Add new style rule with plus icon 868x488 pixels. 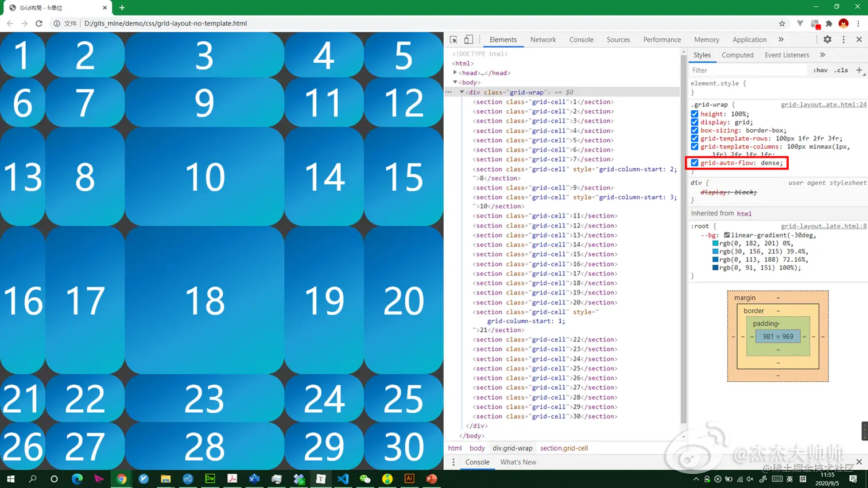[x=859, y=70]
